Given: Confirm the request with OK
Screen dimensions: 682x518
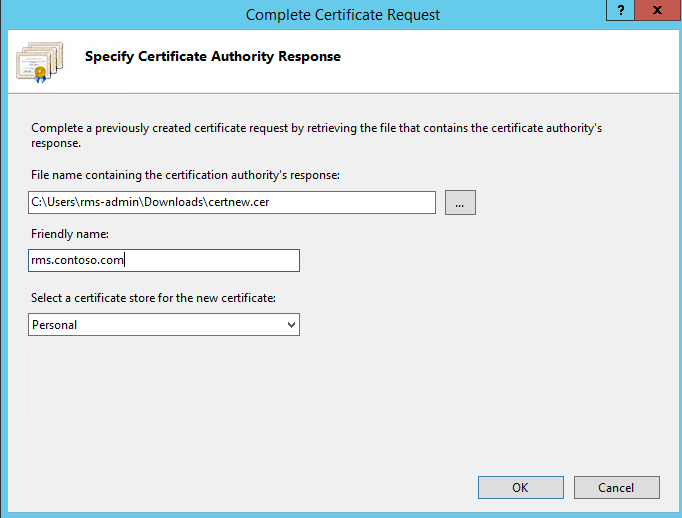Looking at the screenshot, I should click(521, 488).
